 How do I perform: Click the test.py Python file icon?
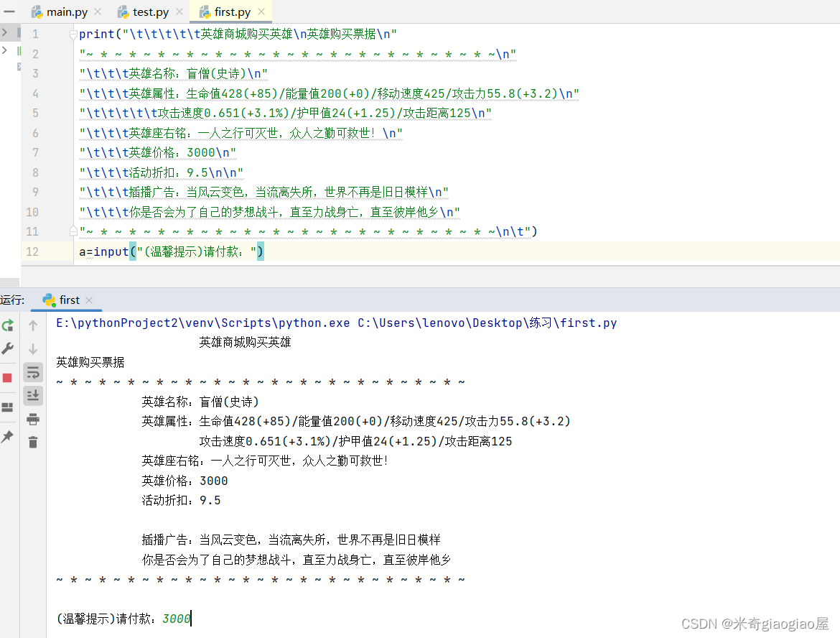tap(123, 11)
